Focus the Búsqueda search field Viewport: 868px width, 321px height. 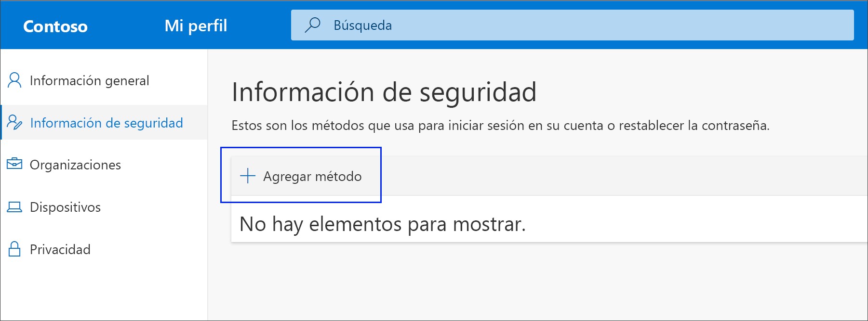578,25
